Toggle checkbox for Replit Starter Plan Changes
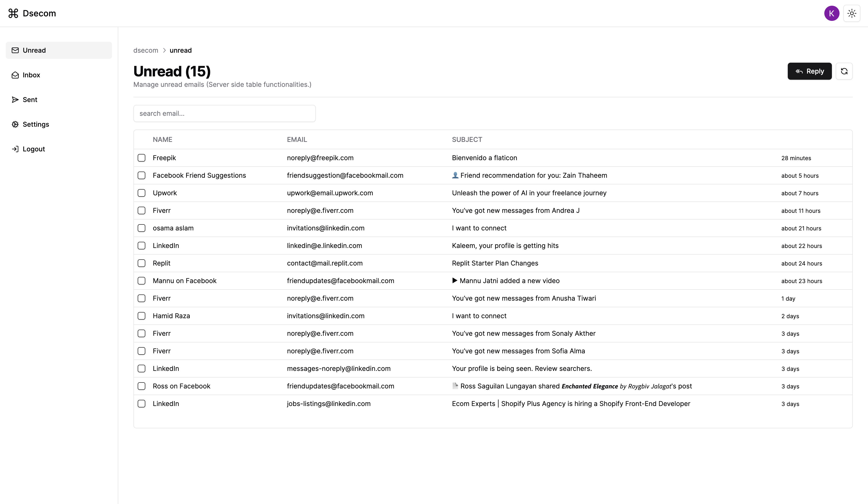This screenshot has height=504, width=868. 142,263
